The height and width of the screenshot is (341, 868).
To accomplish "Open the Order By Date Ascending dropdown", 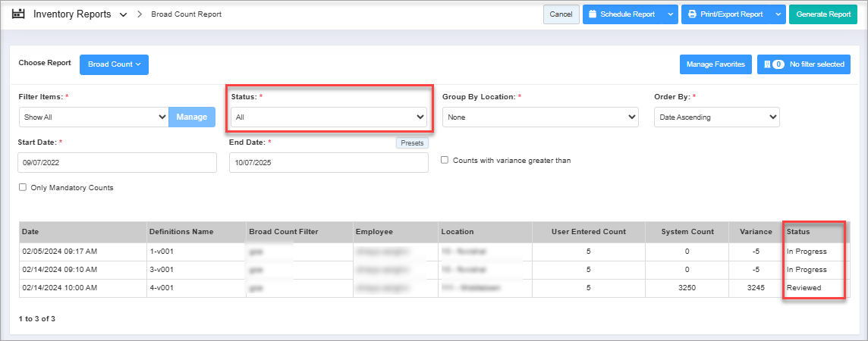I will [716, 117].
